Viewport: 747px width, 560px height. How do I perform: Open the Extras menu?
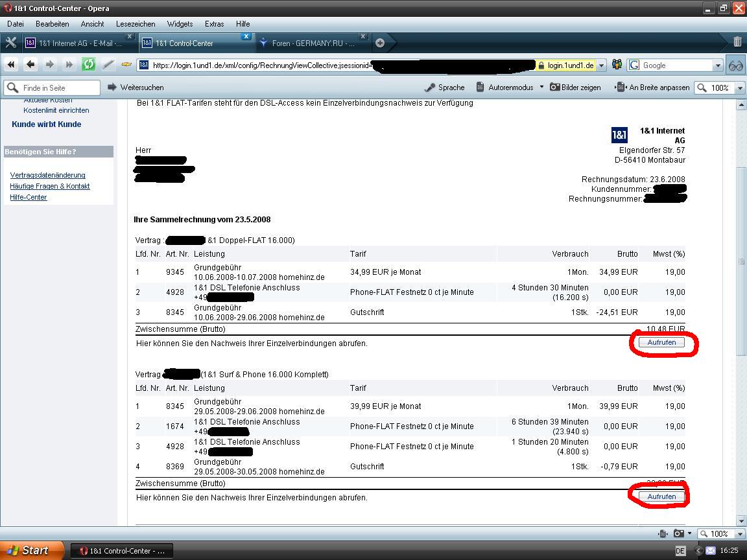tap(215, 24)
